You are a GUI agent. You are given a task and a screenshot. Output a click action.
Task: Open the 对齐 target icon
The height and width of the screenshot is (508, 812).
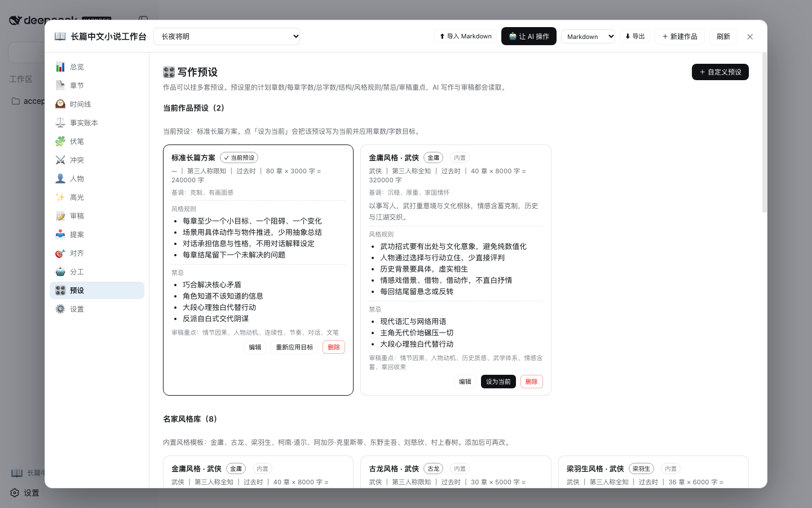(60, 253)
